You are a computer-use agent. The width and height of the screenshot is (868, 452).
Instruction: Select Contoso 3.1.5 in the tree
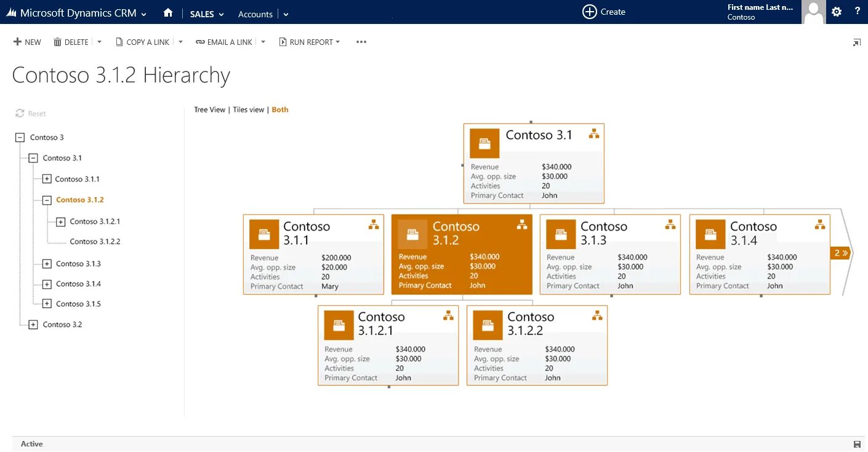(x=78, y=304)
